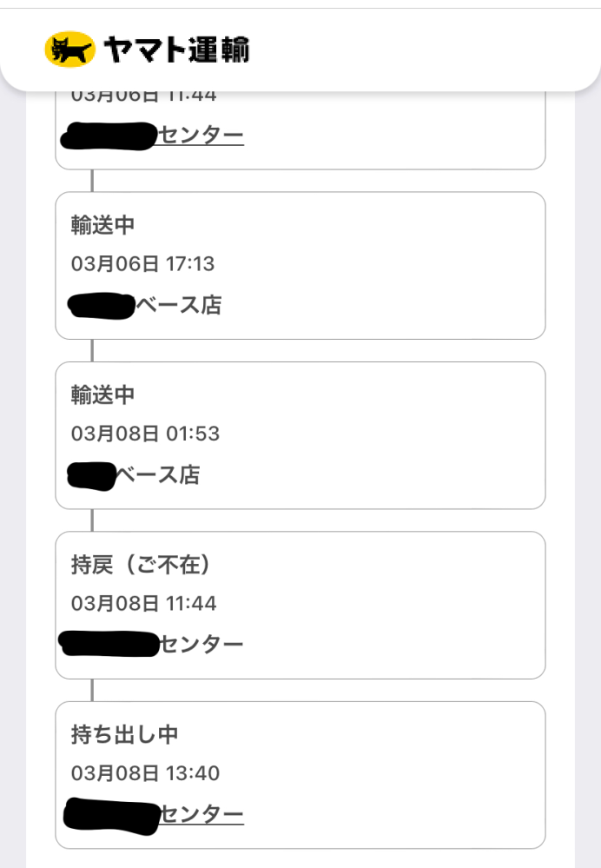Select the 輸送中 label dated 03月08日 01:53
This screenshot has height=868, width=601.
click(x=103, y=394)
